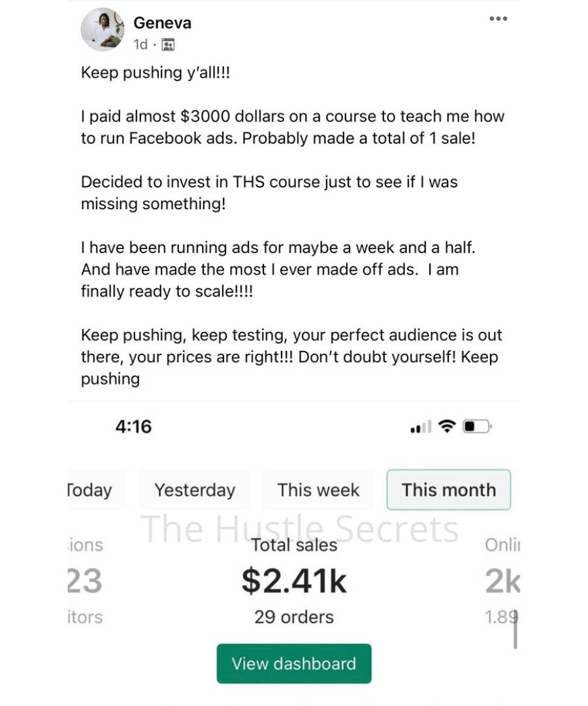
Task: Tap the 4:16 clock in status bar
Action: click(134, 426)
